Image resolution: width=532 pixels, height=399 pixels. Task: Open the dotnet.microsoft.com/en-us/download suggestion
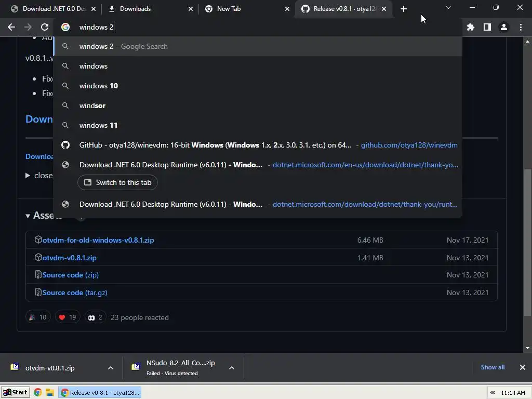coord(258,165)
